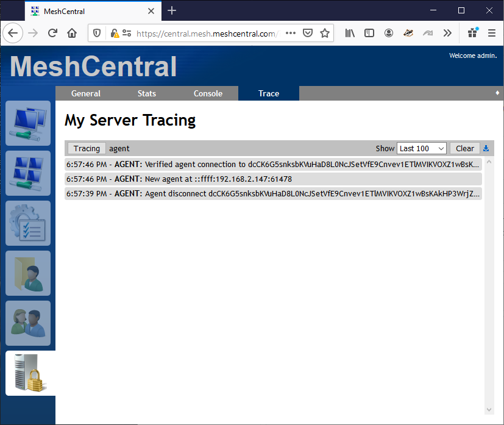Viewport: 504px width, 425px height.
Task: Toggle the diamond icon in tab bar
Action: [x=497, y=93]
